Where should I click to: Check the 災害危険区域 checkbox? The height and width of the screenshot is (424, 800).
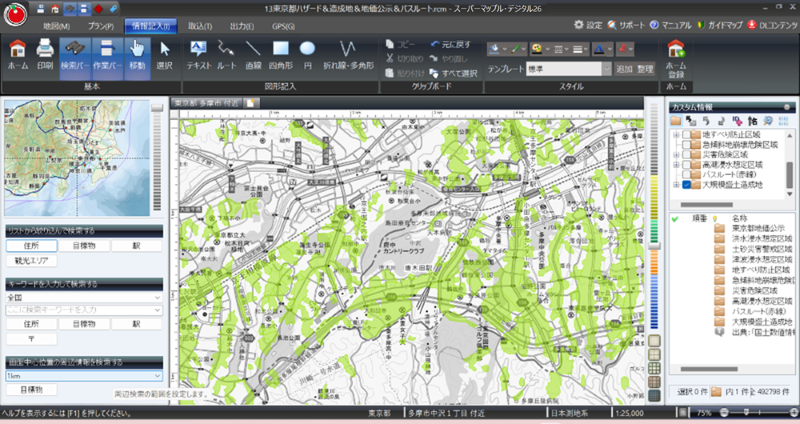(687, 155)
